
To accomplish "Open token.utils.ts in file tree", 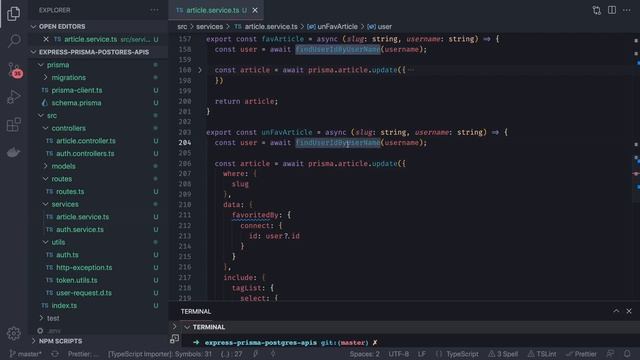I will coord(77,280).
